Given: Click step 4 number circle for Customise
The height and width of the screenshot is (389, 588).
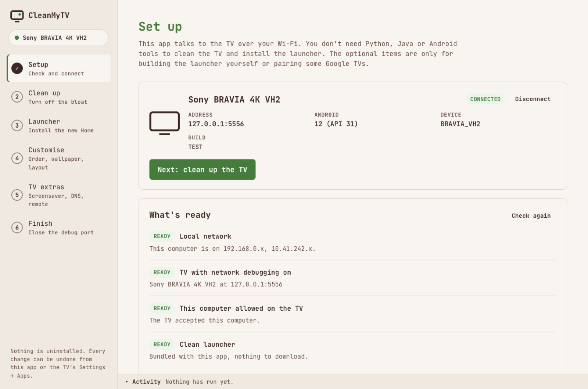Looking at the screenshot, I should pos(17,158).
